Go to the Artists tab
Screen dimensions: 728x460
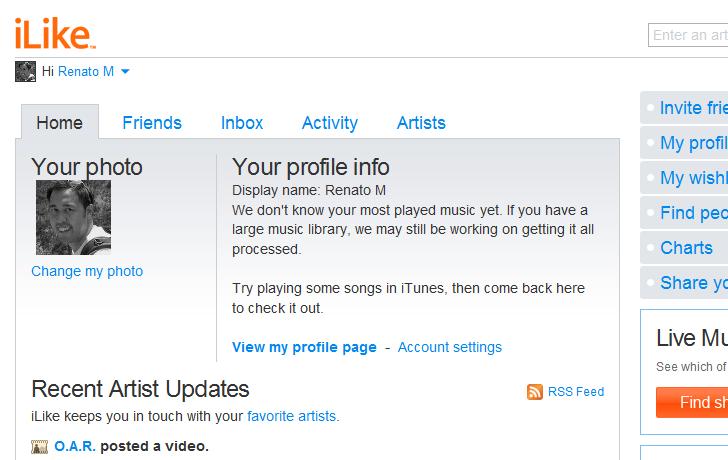tap(421, 123)
